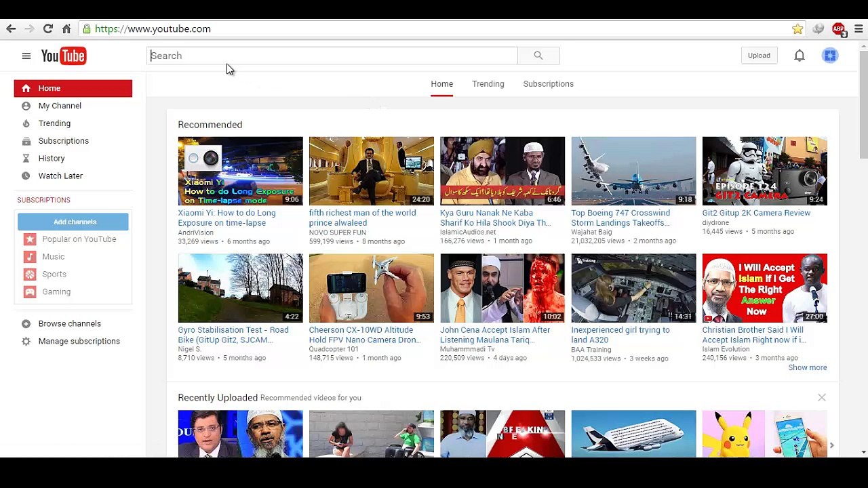Open the BAA Training channel name

click(591, 350)
